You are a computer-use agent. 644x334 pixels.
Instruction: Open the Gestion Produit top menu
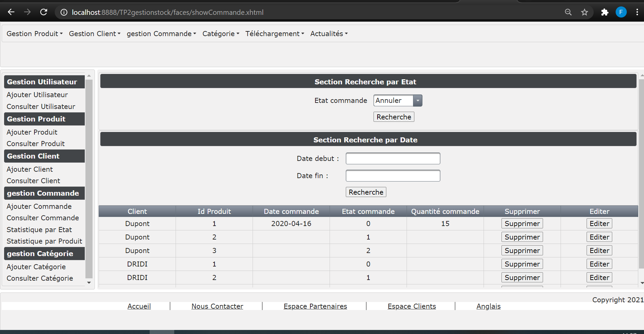[x=34, y=34]
